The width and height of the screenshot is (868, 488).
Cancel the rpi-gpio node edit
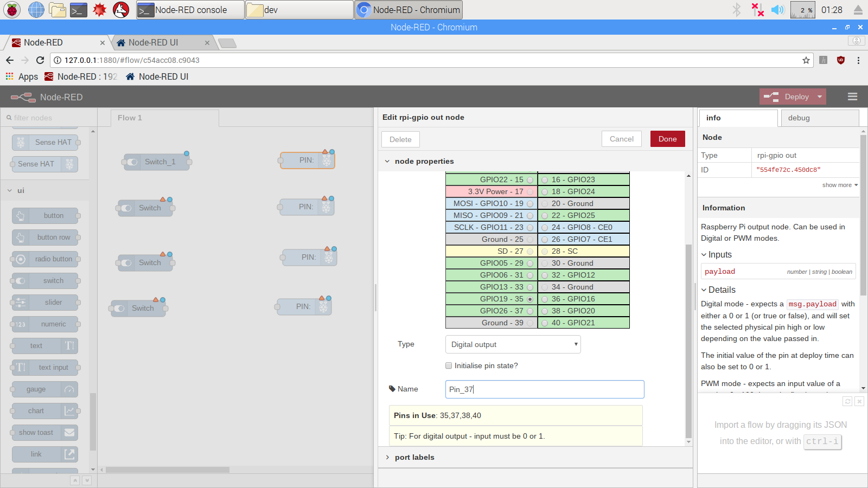(x=621, y=139)
